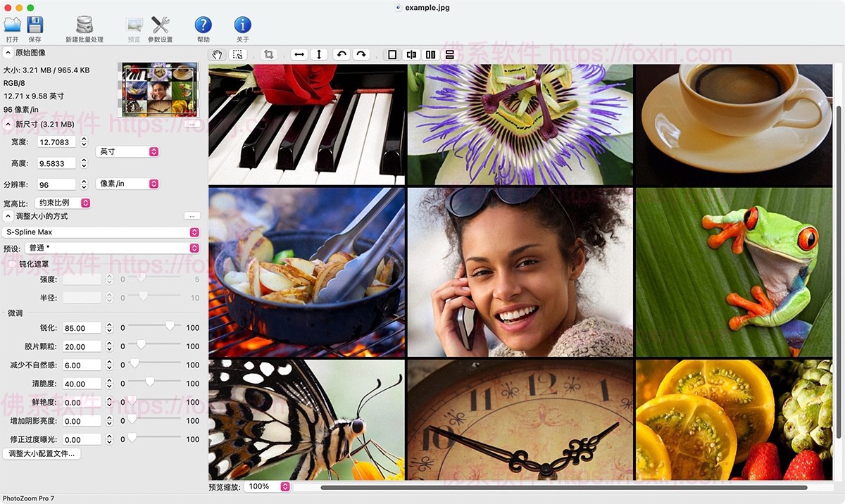Screen dimensions: 845x504
Task: Open the 英寸 unit dropdown
Action: (x=127, y=151)
